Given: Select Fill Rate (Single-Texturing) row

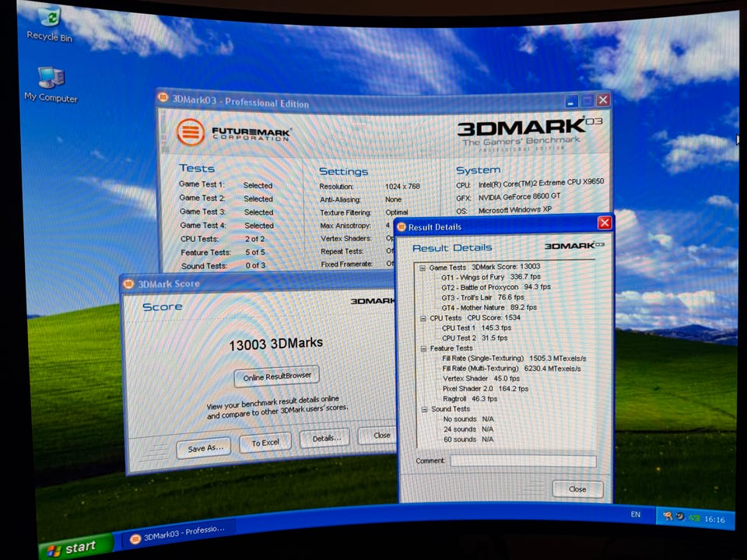Looking at the screenshot, I should pyautogui.click(x=514, y=358).
